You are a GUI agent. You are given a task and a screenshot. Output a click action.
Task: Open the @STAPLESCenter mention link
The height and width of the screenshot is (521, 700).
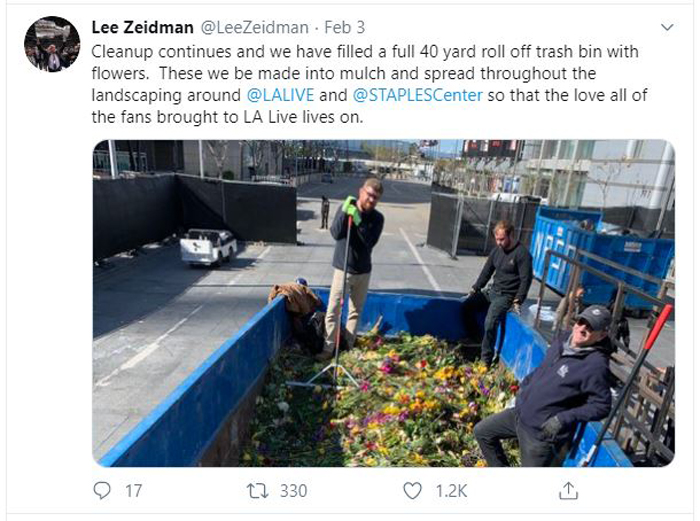[x=417, y=95]
